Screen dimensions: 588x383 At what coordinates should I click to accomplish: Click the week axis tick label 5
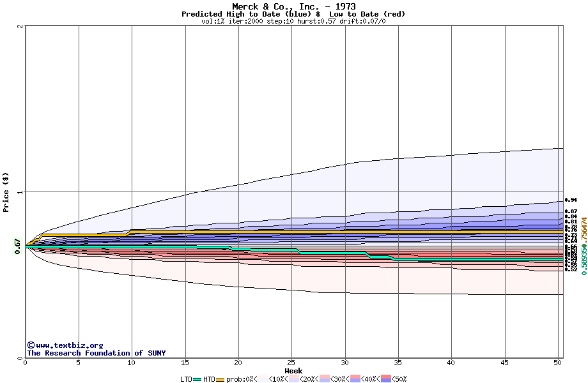pyautogui.click(x=78, y=363)
